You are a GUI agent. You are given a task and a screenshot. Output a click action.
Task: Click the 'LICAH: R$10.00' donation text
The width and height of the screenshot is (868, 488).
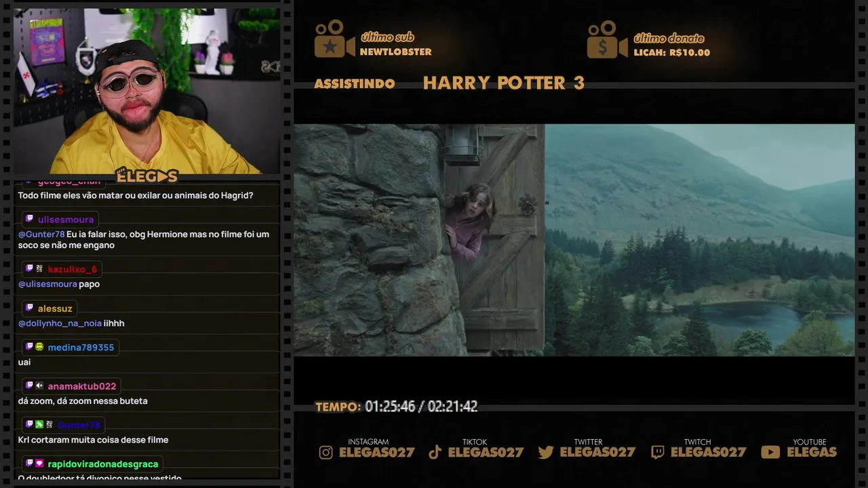672,53
